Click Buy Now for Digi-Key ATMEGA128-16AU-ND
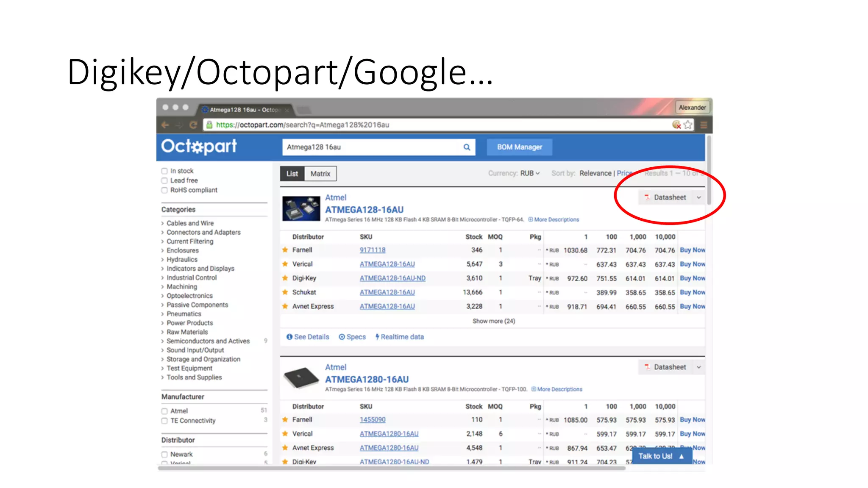The width and height of the screenshot is (868, 488). coord(692,278)
